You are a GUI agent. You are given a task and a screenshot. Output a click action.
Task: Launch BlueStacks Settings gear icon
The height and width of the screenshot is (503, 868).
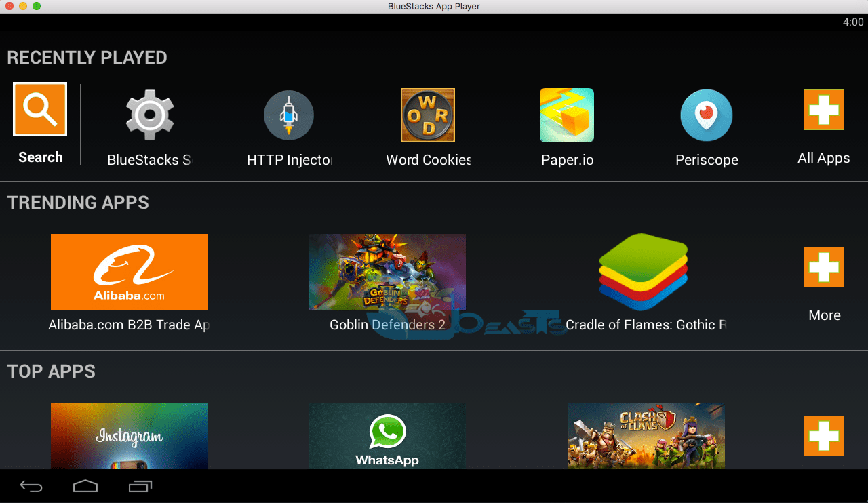tap(150, 115)
